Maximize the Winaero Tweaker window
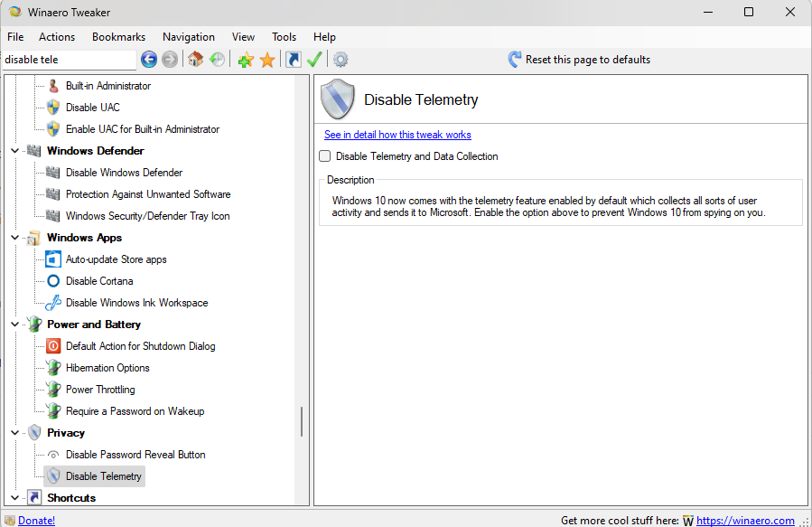The image size is (812, 527). (749, 12)
